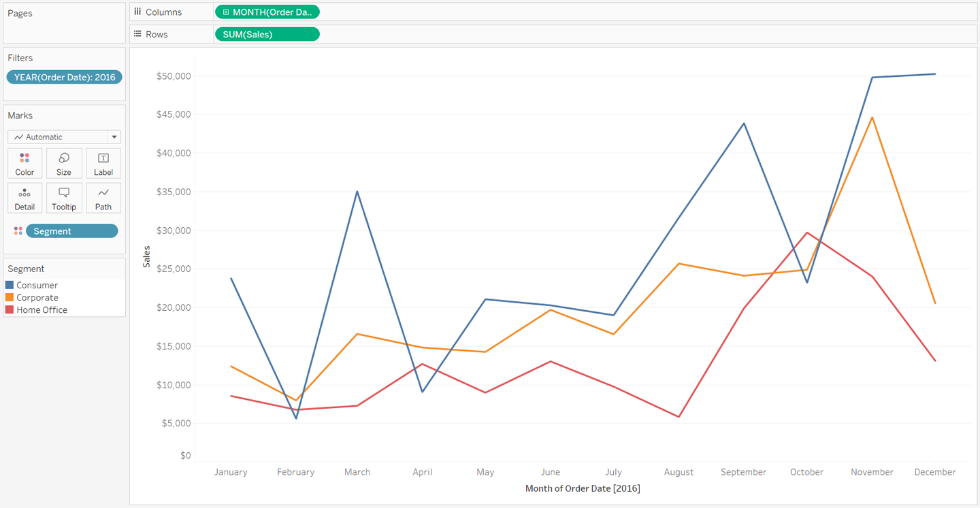Image resolution: width=980 pixels, height=508 pixels.
Task: Open the Path marks card
Action: tap(103, 198)
